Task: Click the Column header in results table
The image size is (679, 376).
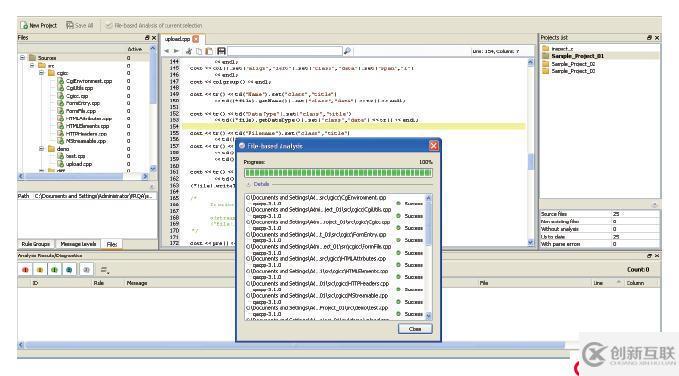Action: (635, 283)
